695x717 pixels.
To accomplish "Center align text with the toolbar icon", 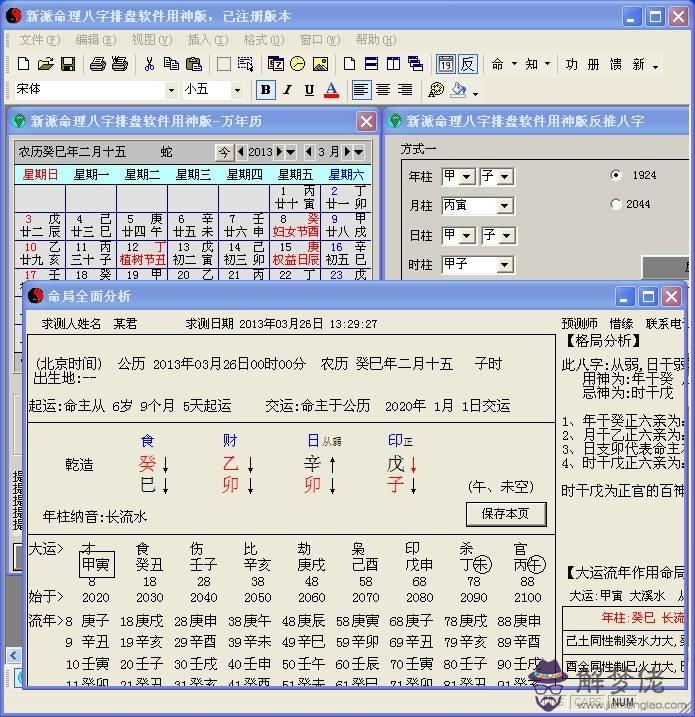I will click(383, 90).
